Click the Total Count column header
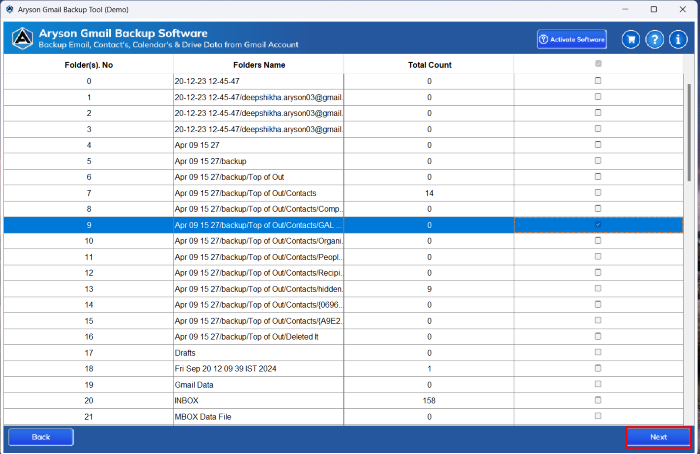The height and width of the screenshot is (454, 700). [429, 65]
